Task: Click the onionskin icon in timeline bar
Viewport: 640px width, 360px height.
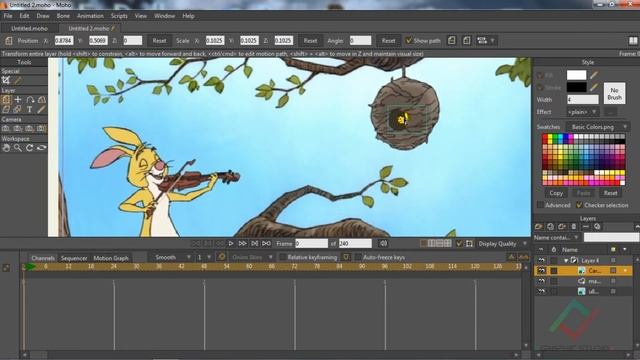Action: [x=222, y=257]
